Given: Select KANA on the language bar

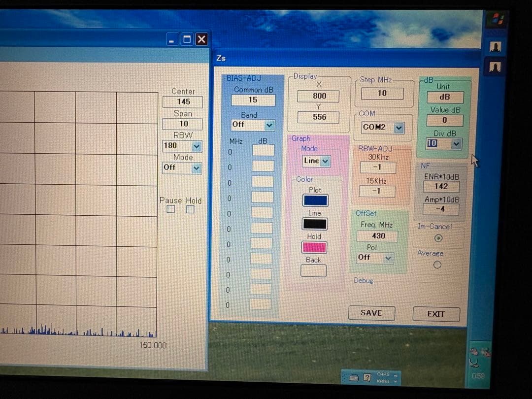Looking at the screenshot, I should [384, 381].
